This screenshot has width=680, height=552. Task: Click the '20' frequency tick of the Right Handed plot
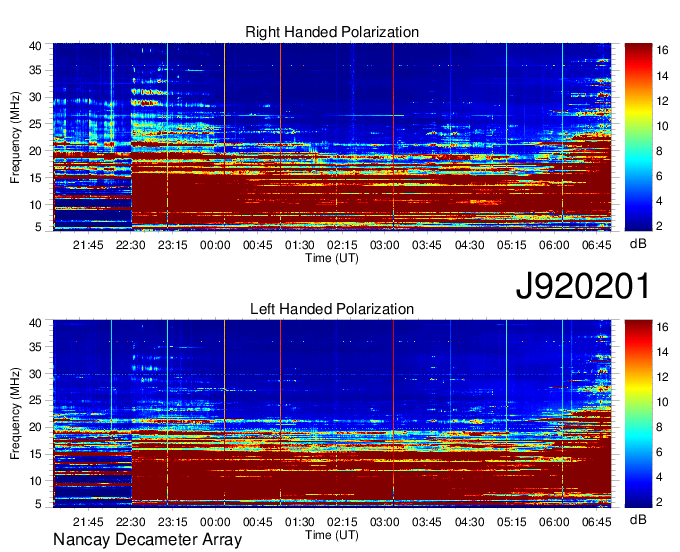click(x=35, y=151)
